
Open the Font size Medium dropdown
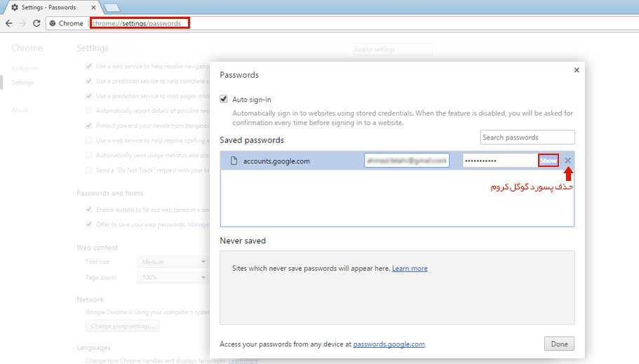173,262
